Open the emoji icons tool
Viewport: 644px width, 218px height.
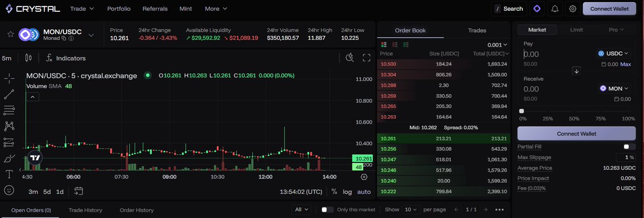click(9, 190)
